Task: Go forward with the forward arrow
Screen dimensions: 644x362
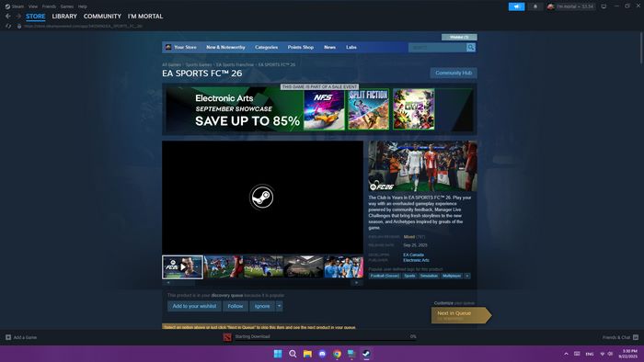Action: click(x=18, y=17)
